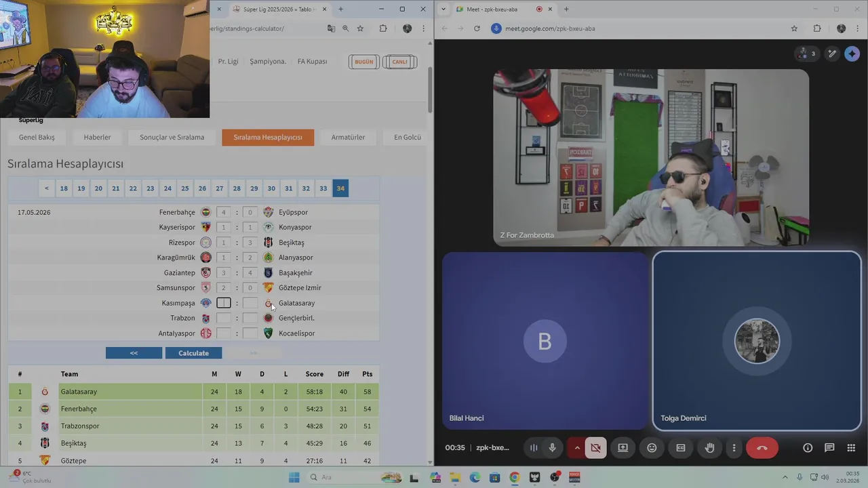Click Trabzon home score box

(224, 318)
